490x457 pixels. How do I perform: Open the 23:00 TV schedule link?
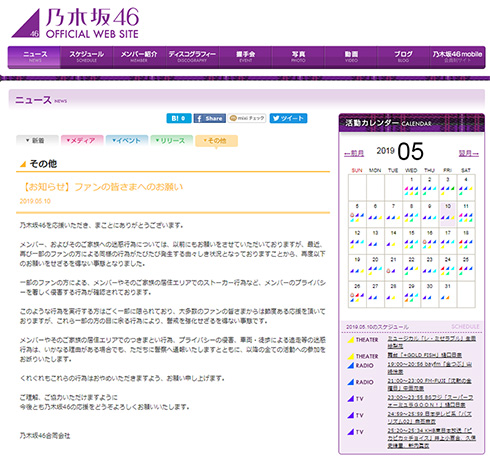(x=430, y=401)
